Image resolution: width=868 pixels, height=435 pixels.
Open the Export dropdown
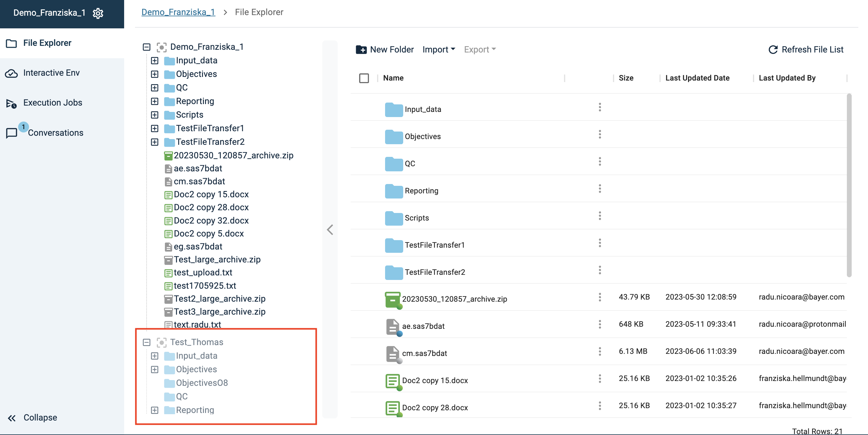[480, 49]
